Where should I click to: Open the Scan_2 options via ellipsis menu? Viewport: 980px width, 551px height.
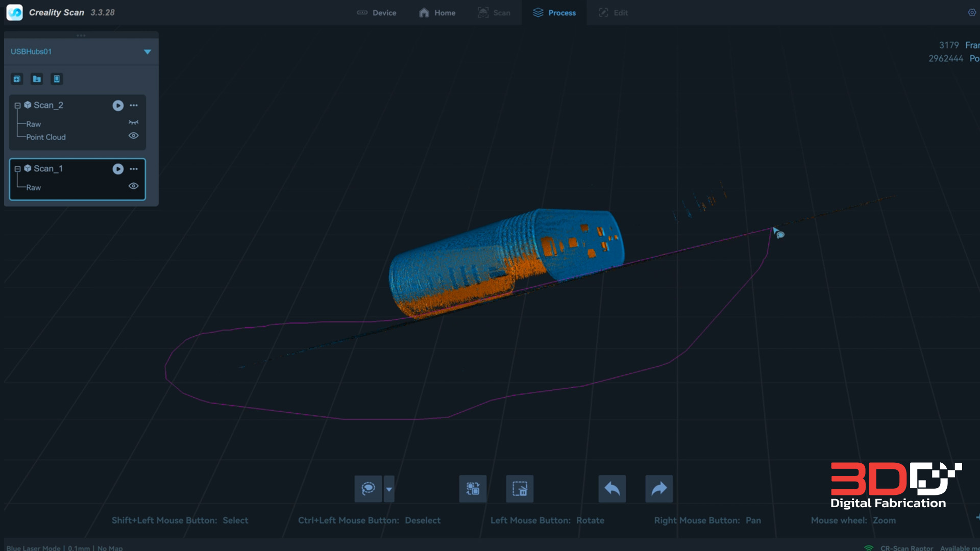click(134, 105)
